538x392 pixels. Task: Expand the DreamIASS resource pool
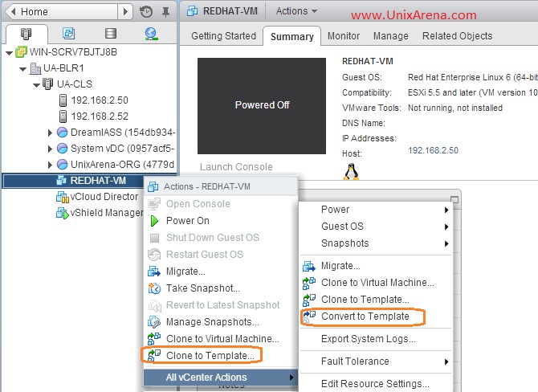click(x=50, y=133)
